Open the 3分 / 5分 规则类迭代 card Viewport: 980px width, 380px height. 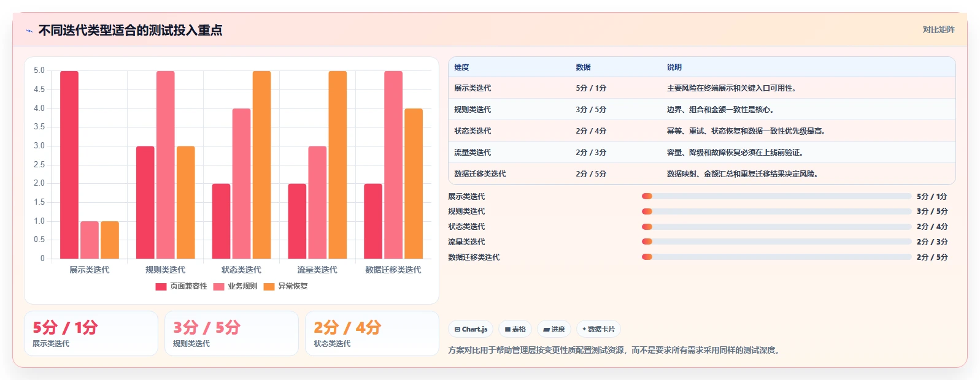tap(231, 333)
